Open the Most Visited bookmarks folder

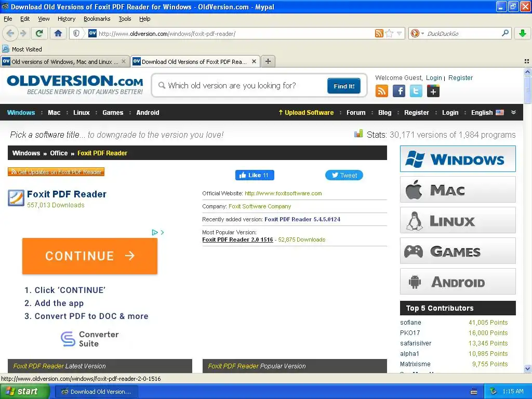(22, 49)
